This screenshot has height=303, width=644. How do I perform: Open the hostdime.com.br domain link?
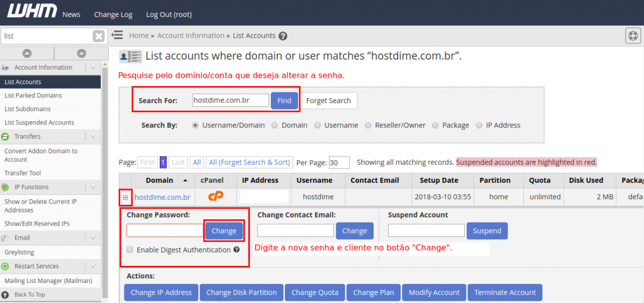(x=162, y=197)
